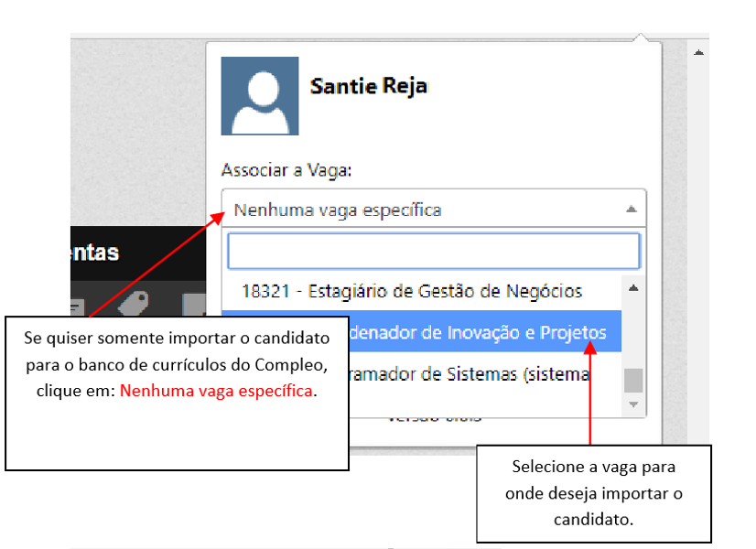Select 18321 - Estagiário de Gestão de Negócios

click(x=421, y=291)
